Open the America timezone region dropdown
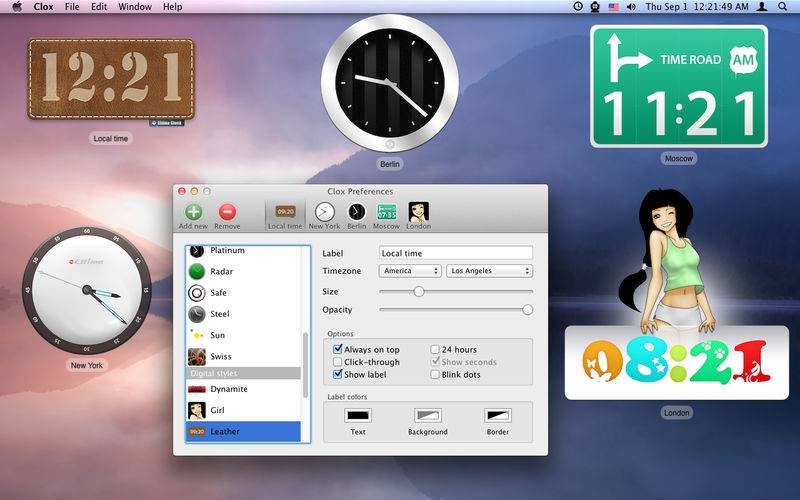 click(x=410, y=271)
